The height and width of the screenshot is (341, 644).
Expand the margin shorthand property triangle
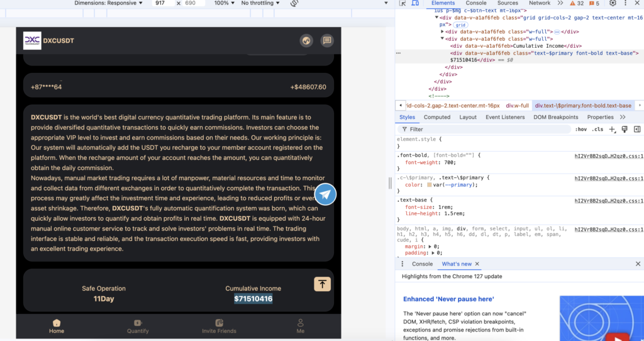tap(430, 247)
